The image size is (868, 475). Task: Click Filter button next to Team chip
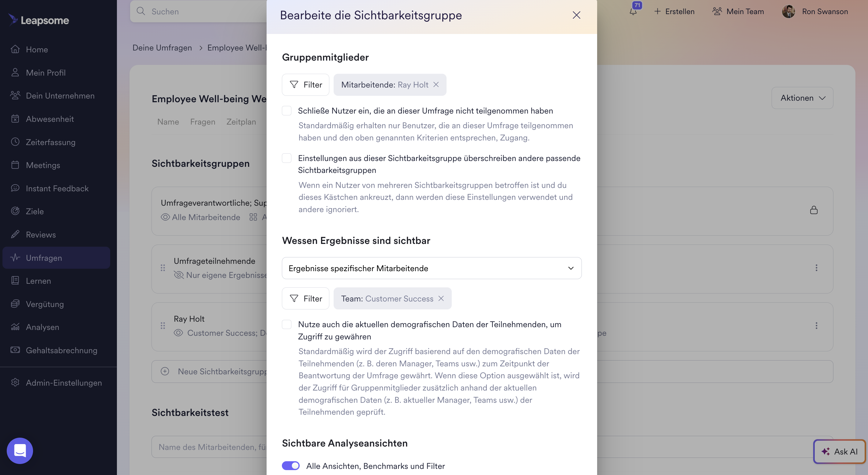305,298
